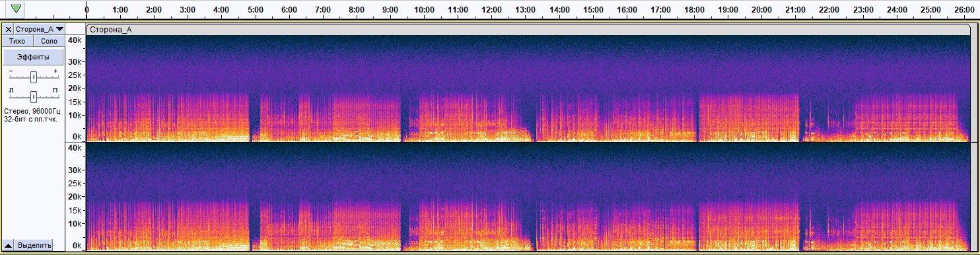This screenshot has height=255, width=980.
Task: Click the 10:00 mark on the timeline ruler
Action: coord(424,11)
